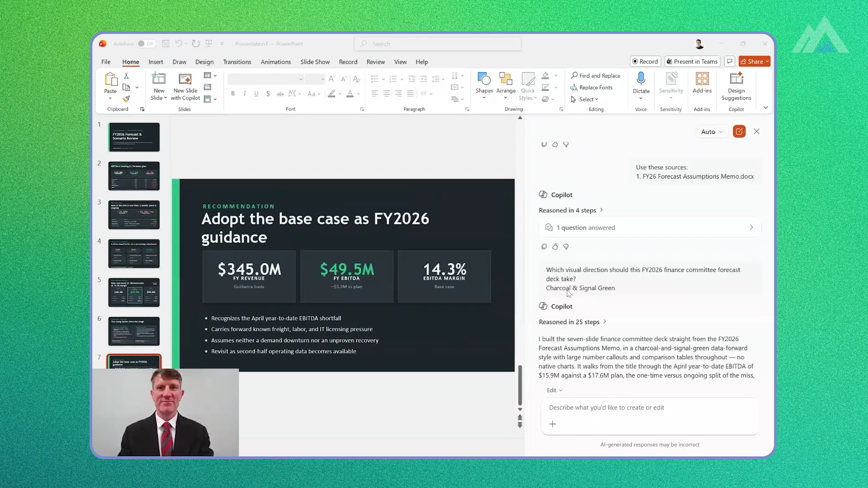Start slideshow from beginning in title bar

[209, 44]
